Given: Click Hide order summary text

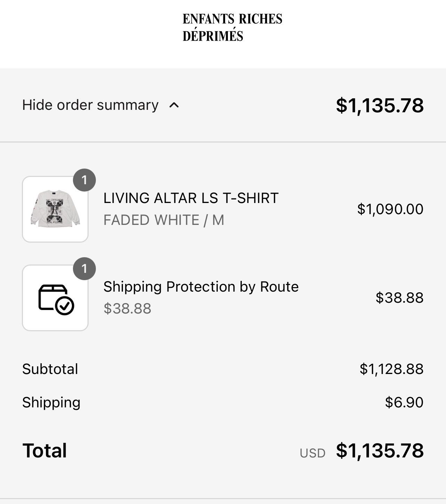Looking at the screenshot, I should click(x=90, y=105).
